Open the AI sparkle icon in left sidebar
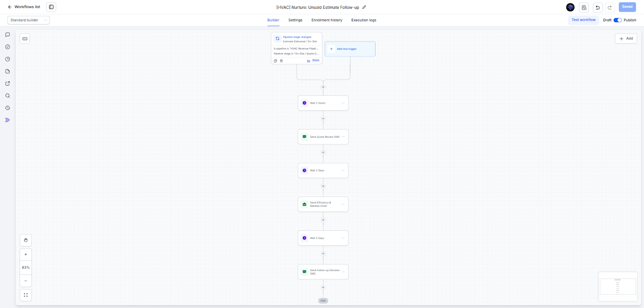 [x=8, y=120]
